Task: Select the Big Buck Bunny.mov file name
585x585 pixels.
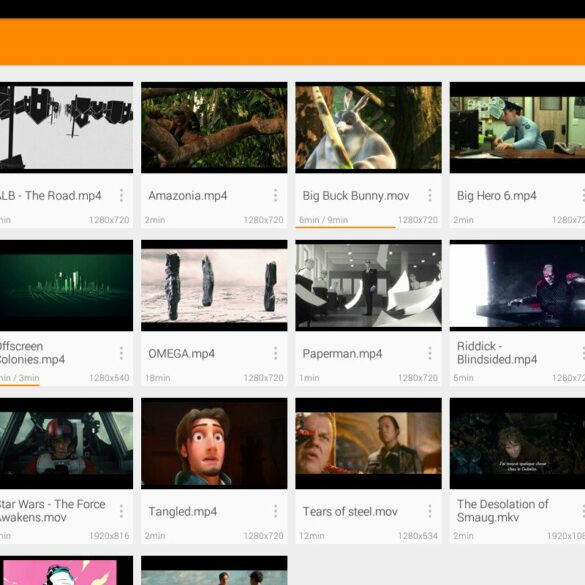Action: click(356, 195)
